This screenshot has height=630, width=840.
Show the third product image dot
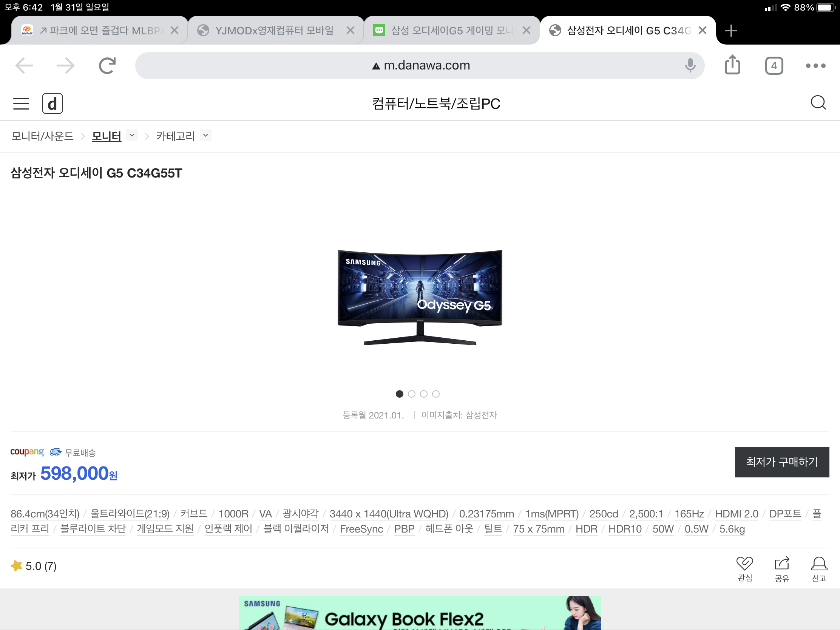[423, 394]
